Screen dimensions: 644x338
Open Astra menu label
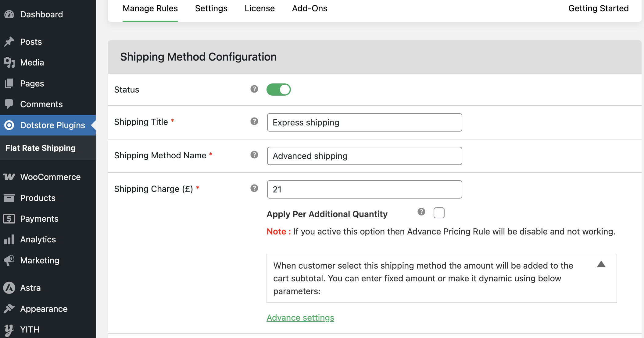point(30,288)
